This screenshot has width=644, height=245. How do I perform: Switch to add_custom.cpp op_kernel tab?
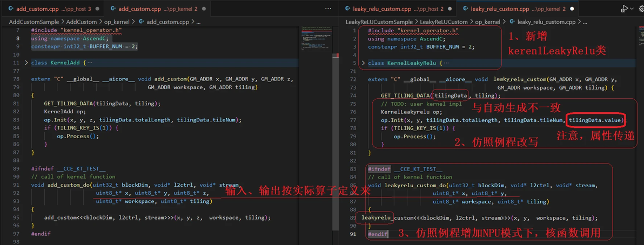(156, 9)
